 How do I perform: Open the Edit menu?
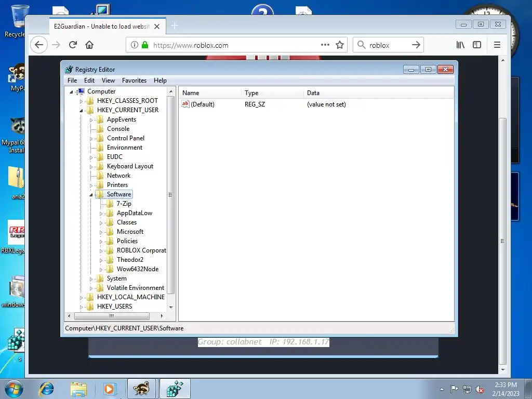pos(89,81)
